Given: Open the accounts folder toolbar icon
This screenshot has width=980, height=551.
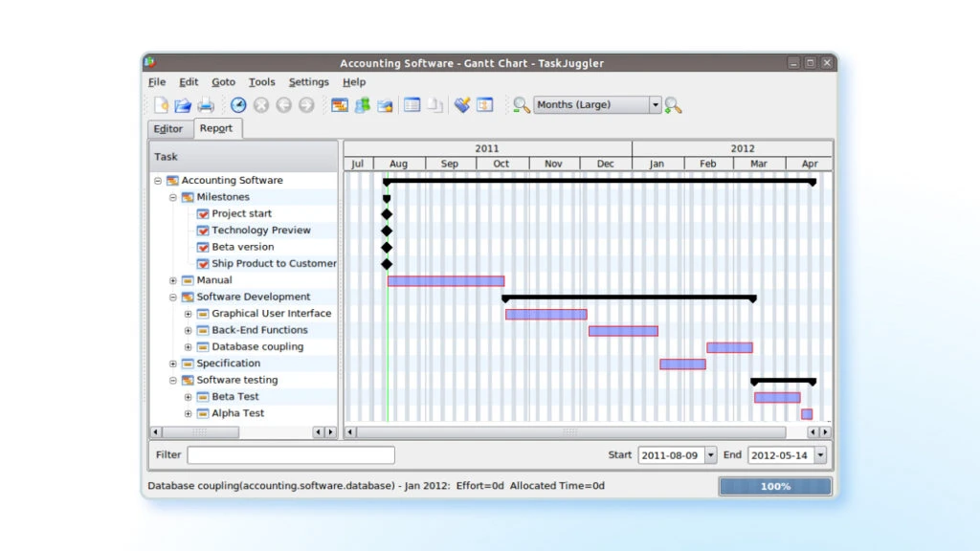Looking at the screenshot, I should pyautogui.click(x=385, y=105).
